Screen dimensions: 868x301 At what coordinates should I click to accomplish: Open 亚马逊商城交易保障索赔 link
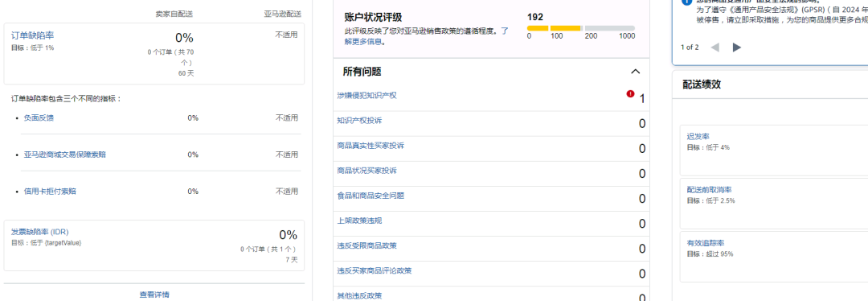(65, 155)
